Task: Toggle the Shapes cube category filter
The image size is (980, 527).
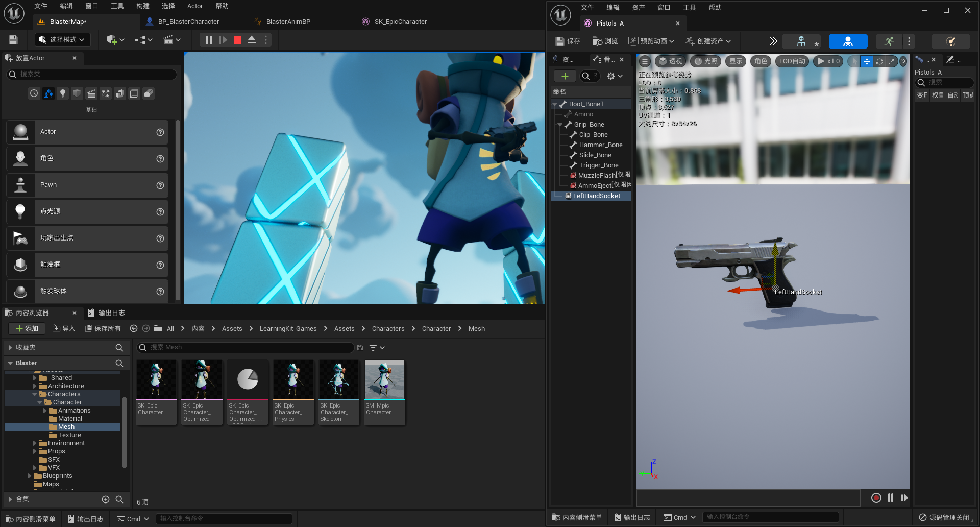Action: coord(77,93)
